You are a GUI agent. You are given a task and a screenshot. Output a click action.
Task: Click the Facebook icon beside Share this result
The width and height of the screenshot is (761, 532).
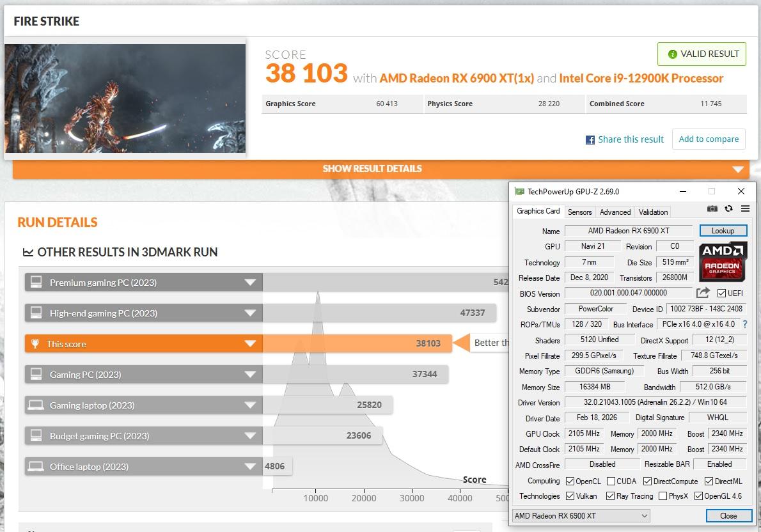pyautogui.click(x=590, y=139)
